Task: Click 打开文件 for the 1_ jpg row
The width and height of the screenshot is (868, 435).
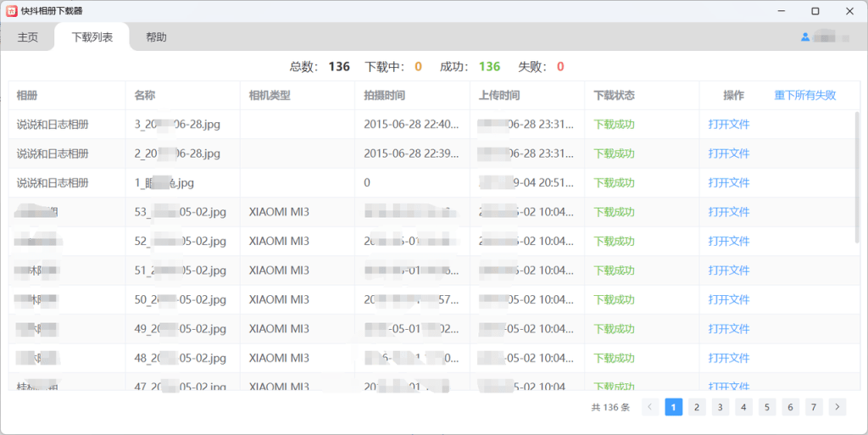Action: [x=729, y=183]
